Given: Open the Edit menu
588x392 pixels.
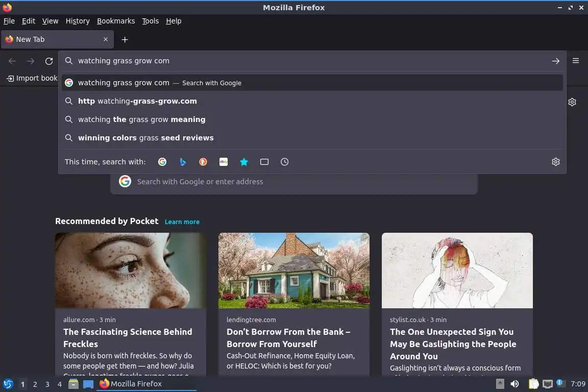Looking at the screenshot, I should pos(29,21).
